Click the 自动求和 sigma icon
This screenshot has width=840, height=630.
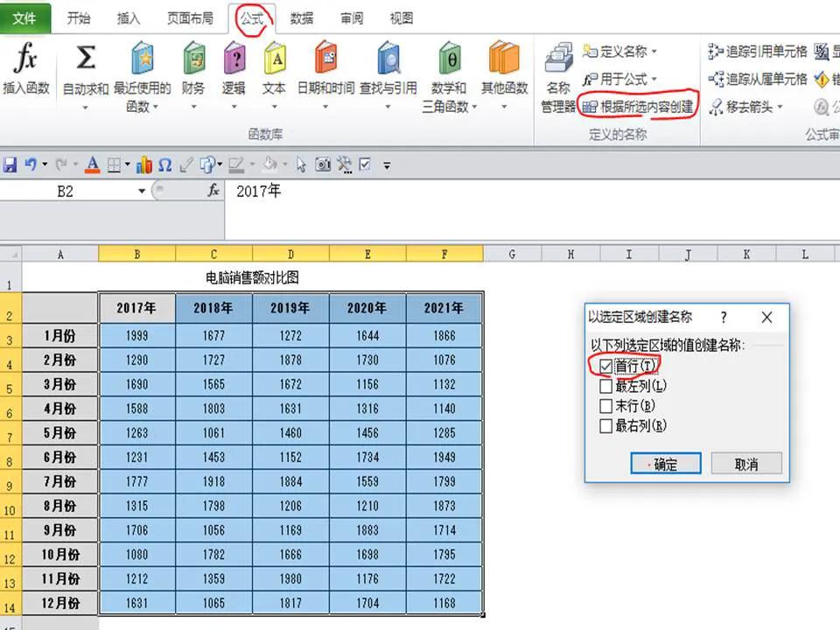[86, 58]
